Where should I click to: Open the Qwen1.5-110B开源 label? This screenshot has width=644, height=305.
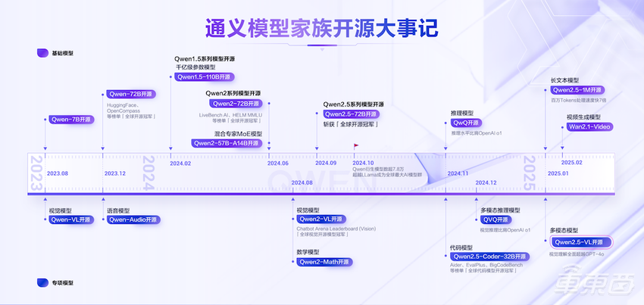click(x=204, y=76)
